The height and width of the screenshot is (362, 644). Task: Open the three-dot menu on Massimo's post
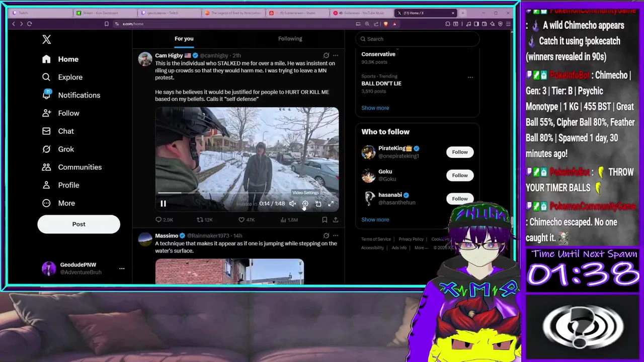[336, 235]
